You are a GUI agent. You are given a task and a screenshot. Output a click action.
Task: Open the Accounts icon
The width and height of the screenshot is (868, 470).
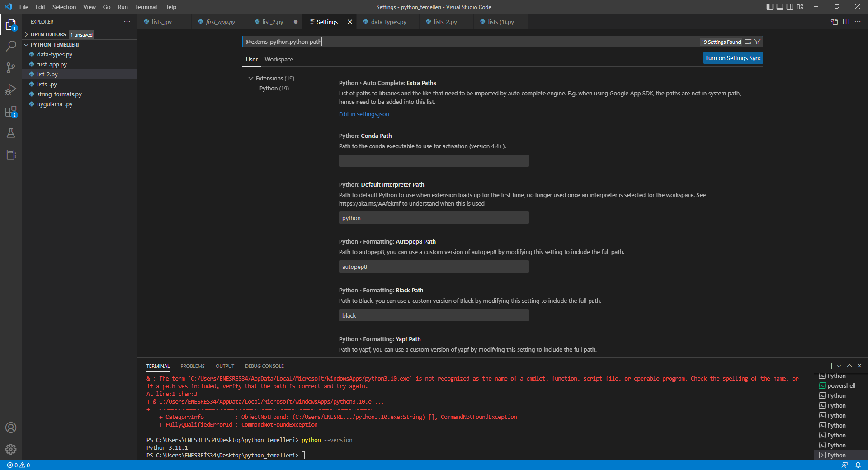(x=11, y=428)
